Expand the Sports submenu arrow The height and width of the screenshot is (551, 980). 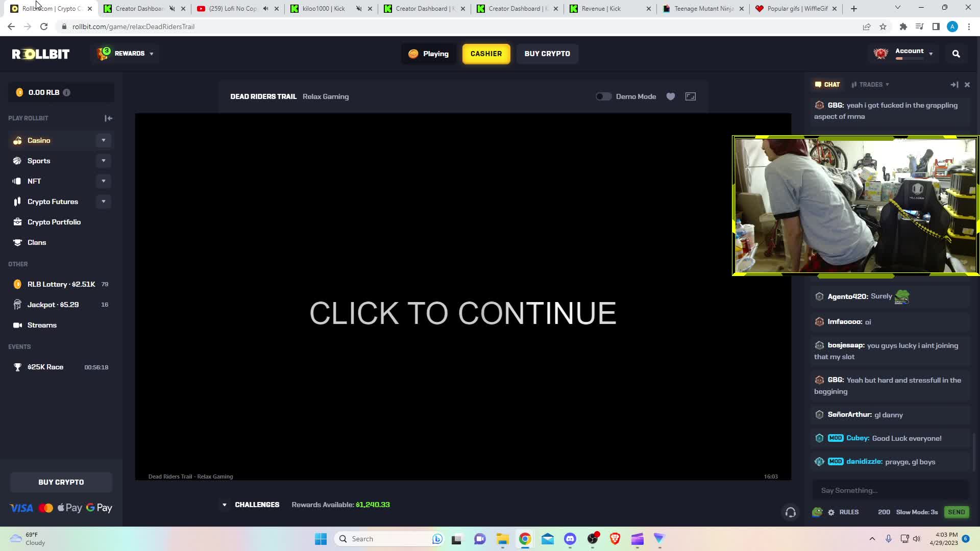[x=104, y=161]
